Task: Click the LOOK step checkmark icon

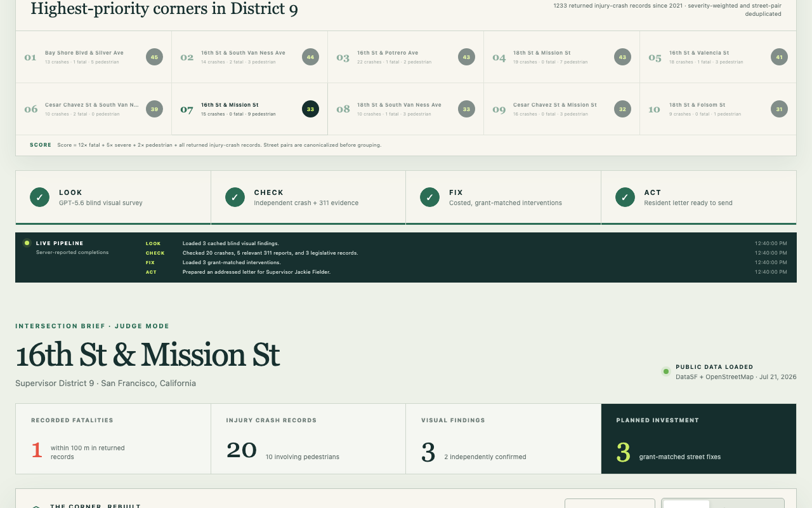Action: pos(39,197)
